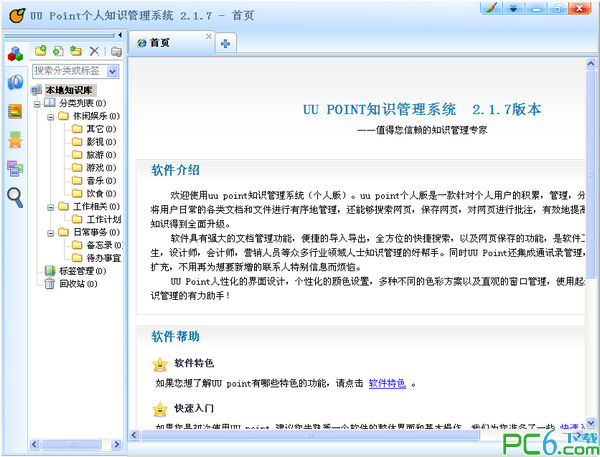The height and width of the screenshot is (457, 600).
Task: Select the 其它 (0) folder
Action: pos(101,129)
